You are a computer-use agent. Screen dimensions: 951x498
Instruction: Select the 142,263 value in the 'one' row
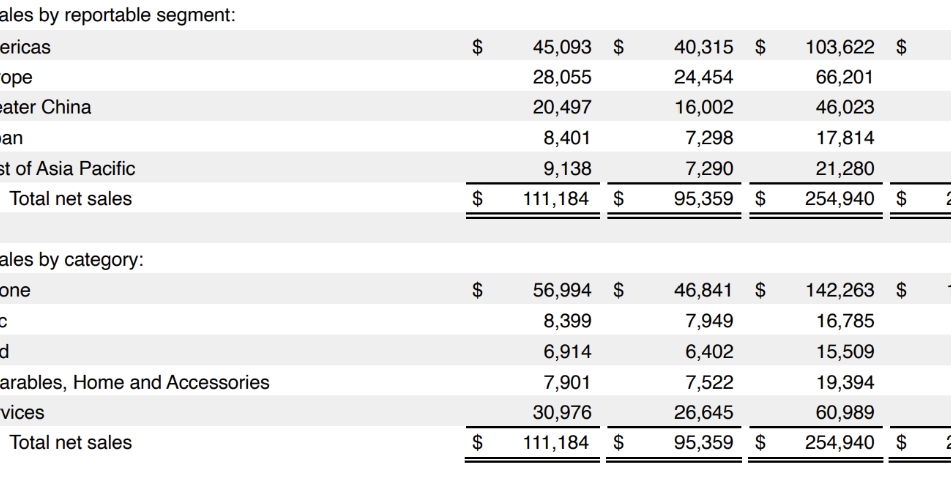click(x=839, y=291)
